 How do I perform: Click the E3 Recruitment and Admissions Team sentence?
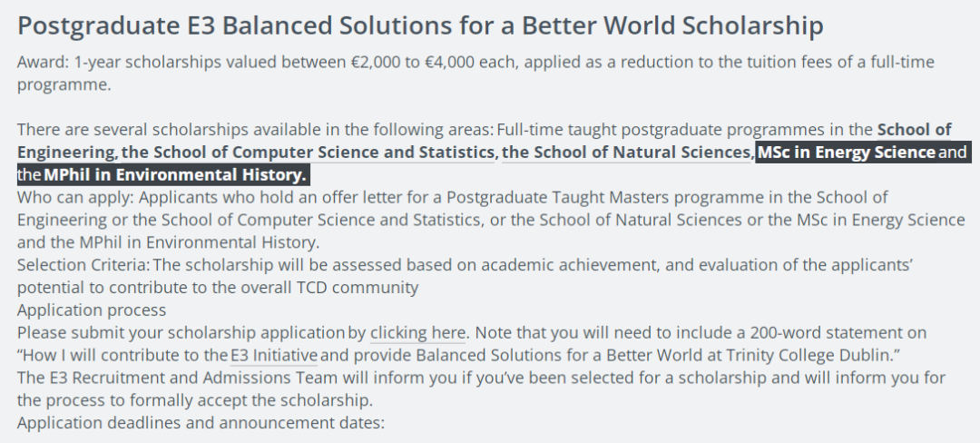481,389
